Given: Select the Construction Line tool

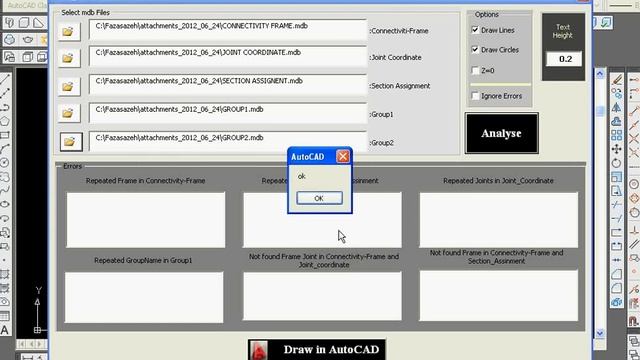Looking at the screenshot, I should (5, 93).
